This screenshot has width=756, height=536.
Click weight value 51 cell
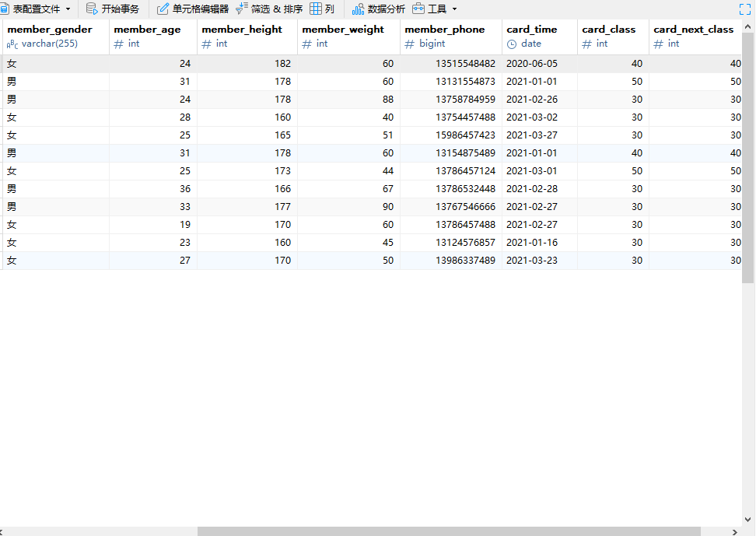[x=348, y=135]
